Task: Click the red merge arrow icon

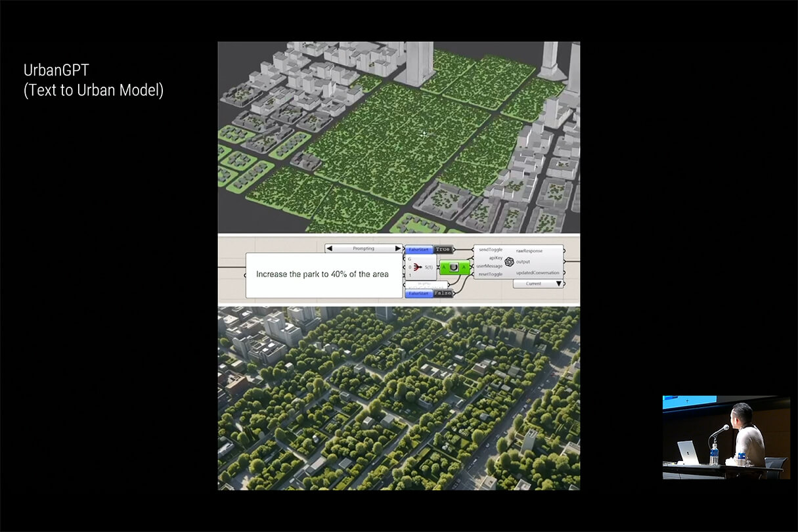Action: point(417,267)
